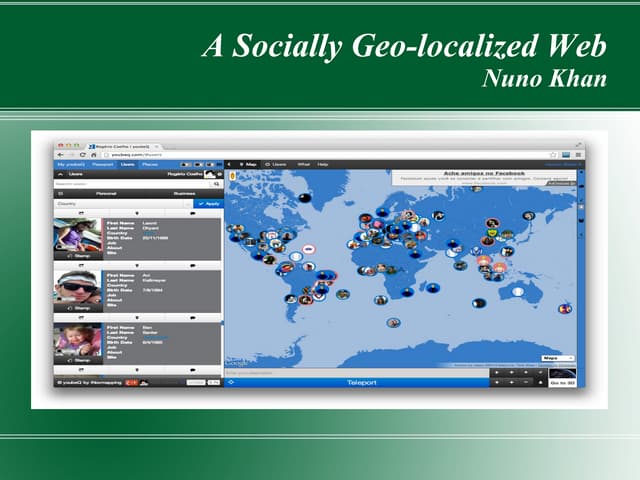Screen dimensions: 640x480
Task: Click the yellow Street View pegman icon
Action: pos(232,177)
